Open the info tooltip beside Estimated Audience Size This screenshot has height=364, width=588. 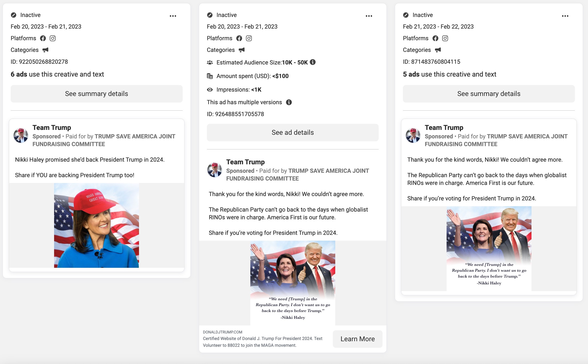point(312,62)
